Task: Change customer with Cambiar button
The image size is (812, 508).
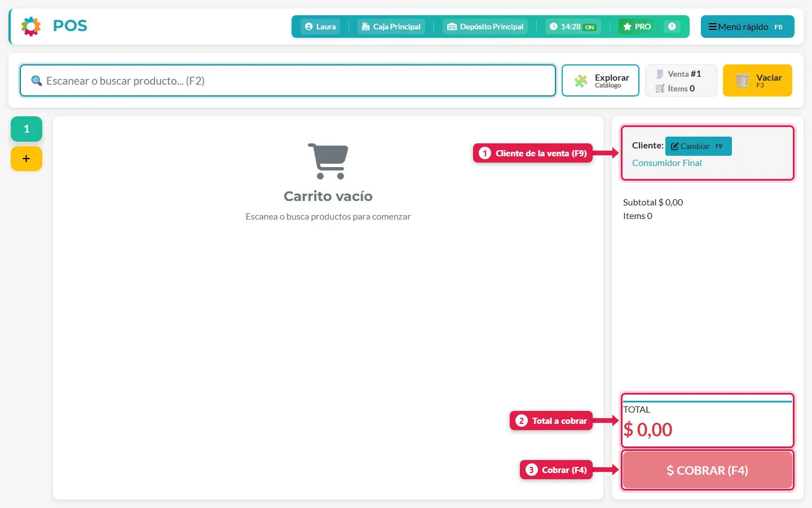Action: click(x=698, y=146)
